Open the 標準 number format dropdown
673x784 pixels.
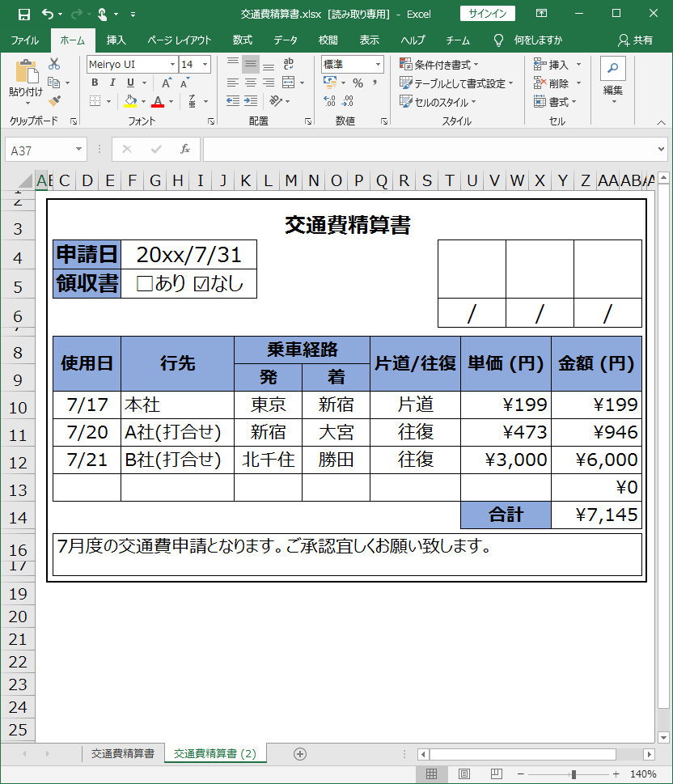(x=378, y=64)
